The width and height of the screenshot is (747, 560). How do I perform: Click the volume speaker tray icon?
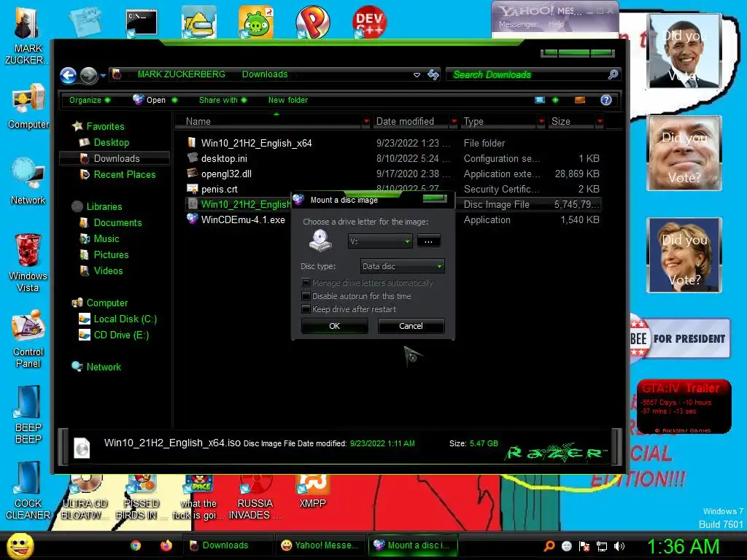tap(619, 546)
